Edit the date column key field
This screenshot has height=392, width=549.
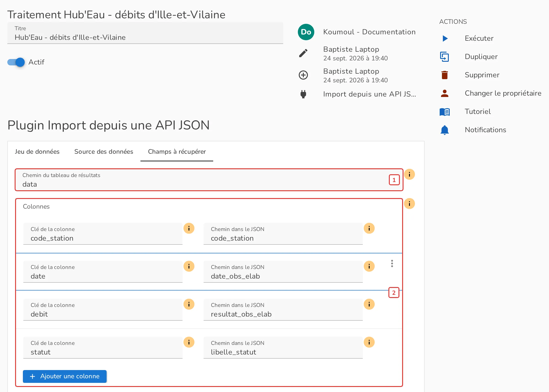(103, 272)
